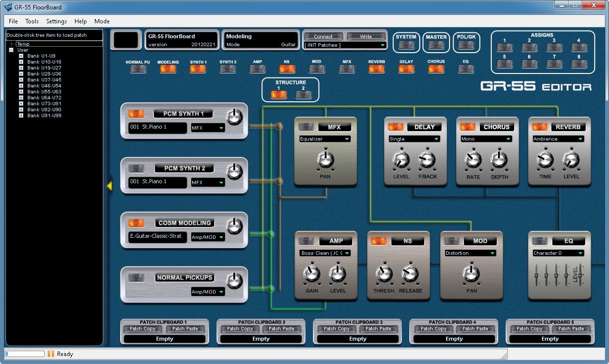Click Patch Copy in Patch Clipboard 3
This screenshot has width=609, height=364.
[337, 329]
